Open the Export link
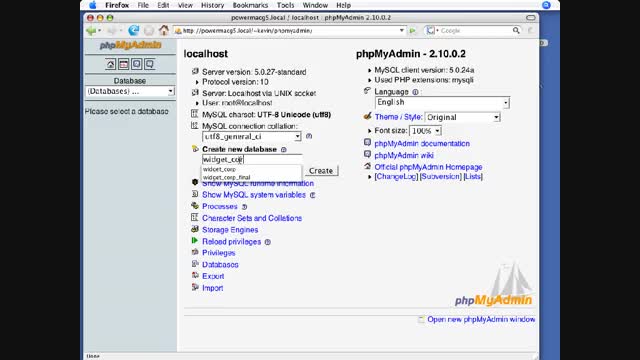Screen dimensions: 640x360 213,276
